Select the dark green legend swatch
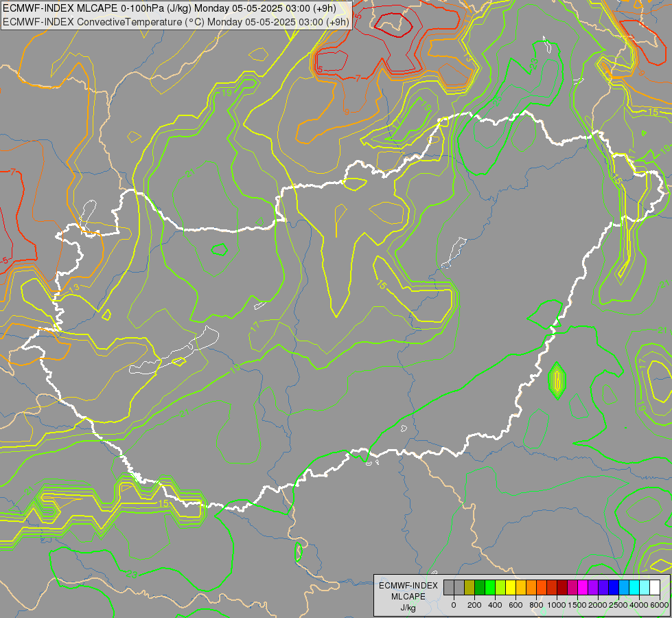The height and width of the screenshot is (618, 672). (480, 587)
